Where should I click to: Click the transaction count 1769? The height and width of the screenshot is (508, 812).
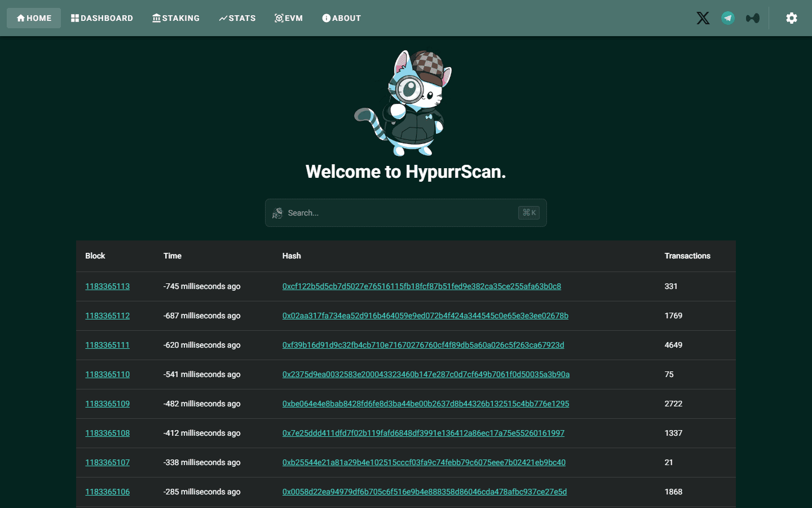(x=673, y=316)
